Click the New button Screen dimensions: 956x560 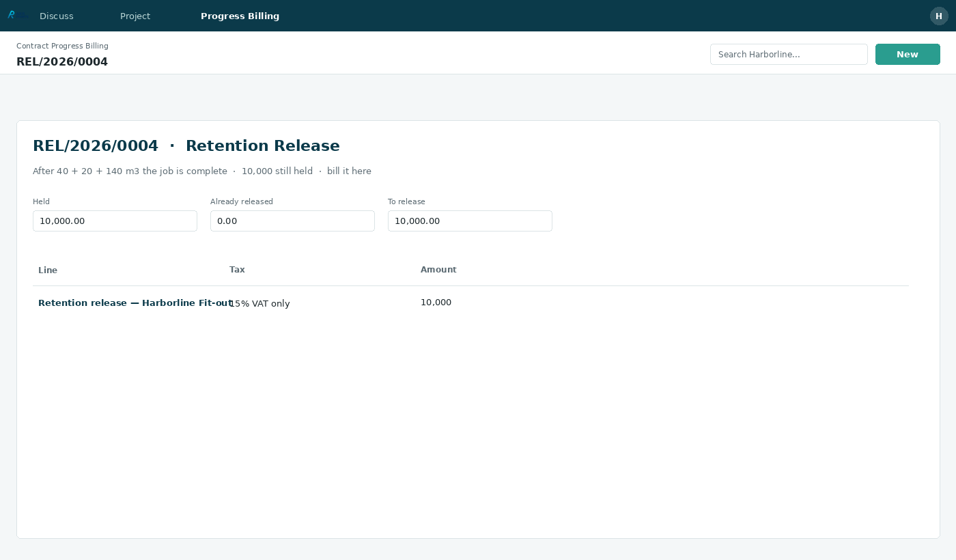point(908,55)
